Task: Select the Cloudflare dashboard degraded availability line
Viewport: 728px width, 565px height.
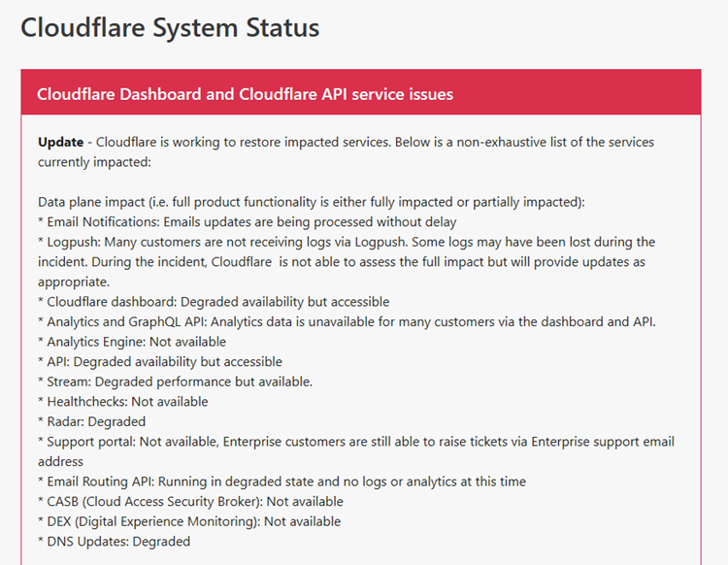Action: tap(214, 302)
